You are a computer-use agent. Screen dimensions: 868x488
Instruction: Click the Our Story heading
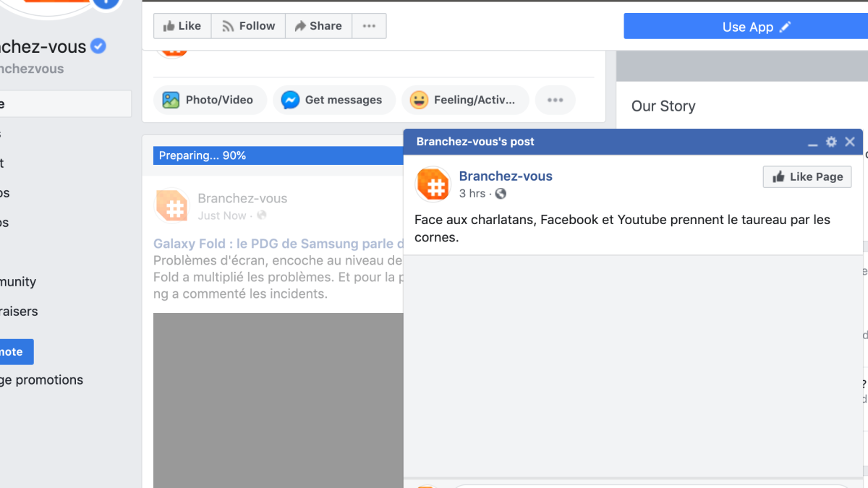pyautogui.click(x=663, y=106)
